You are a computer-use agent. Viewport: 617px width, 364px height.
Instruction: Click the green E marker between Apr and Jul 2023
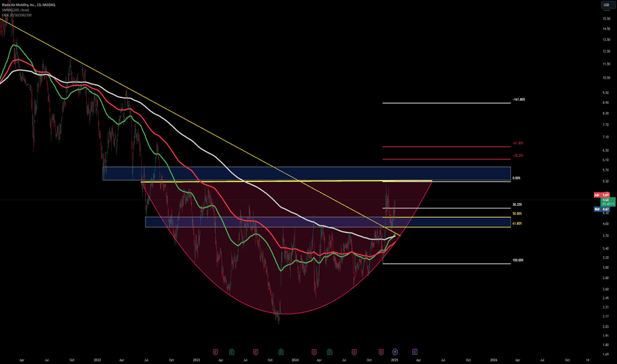pyautogui.click(x=232, y=352)
